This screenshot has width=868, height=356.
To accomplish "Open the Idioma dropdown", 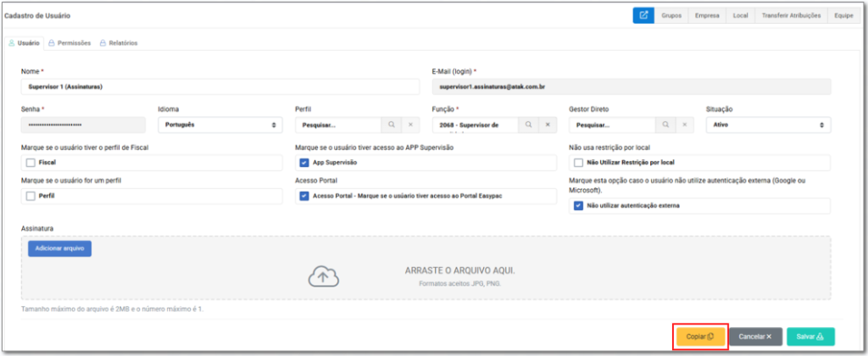I will [x=220, y=125].
